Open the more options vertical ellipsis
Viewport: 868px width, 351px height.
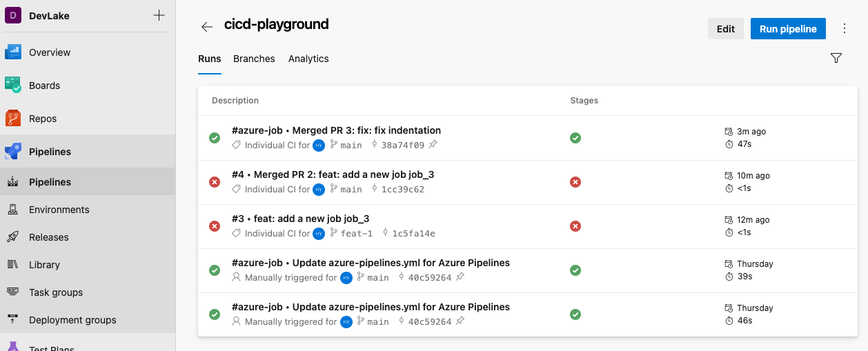pyautogui.click(x=845, y=29)
